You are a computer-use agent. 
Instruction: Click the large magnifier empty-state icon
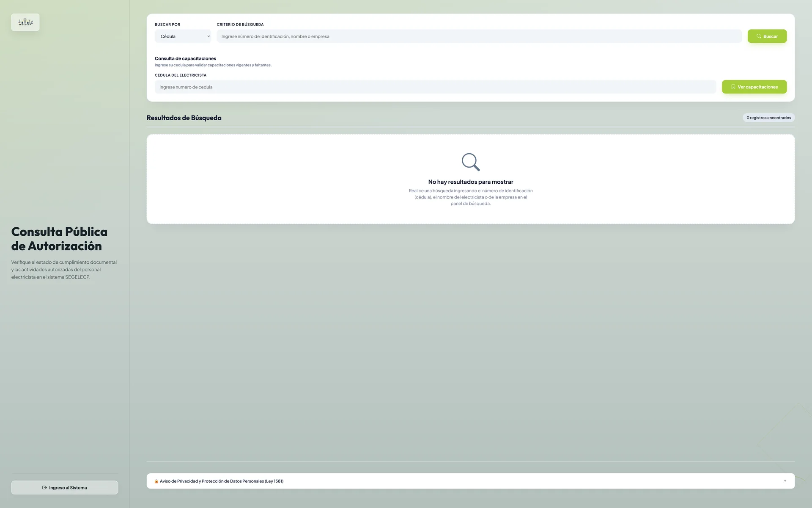coord(471,162)
